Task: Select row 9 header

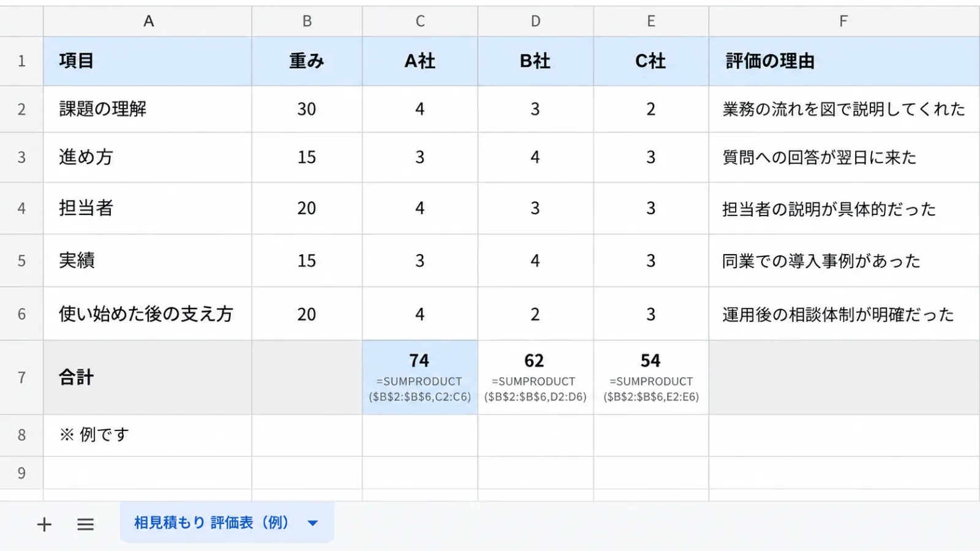Action: [x=21, y=473]
